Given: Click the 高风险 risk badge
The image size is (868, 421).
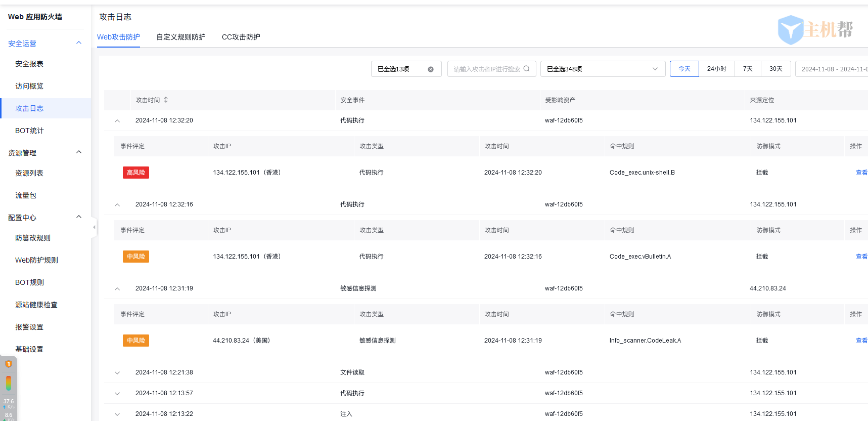Looking at the screenshot, I should coord(136,173).
